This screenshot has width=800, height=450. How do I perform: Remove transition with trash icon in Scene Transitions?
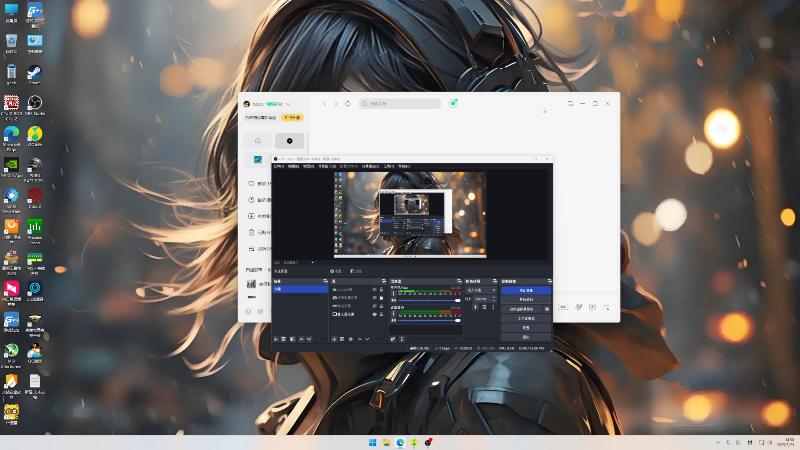click(x=484, y=307)
